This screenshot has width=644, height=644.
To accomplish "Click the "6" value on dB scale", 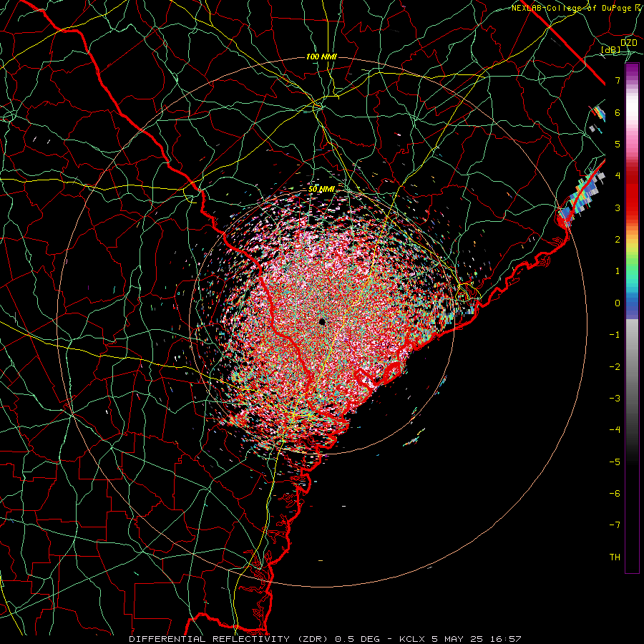I will pyautogui.click(x=618, y=112).
